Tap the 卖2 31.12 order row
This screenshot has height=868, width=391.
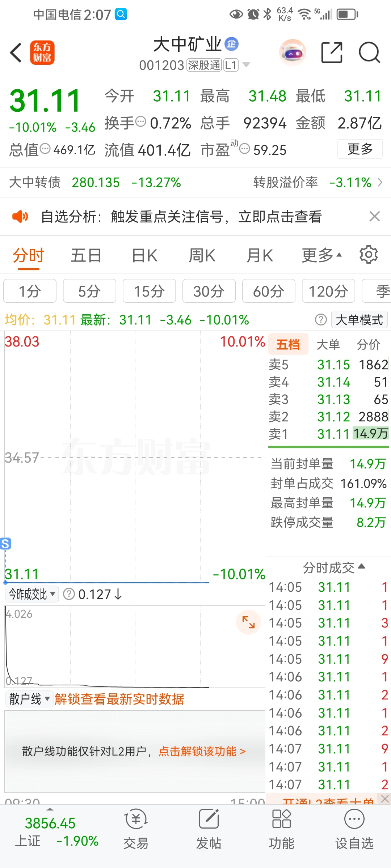point(328,417)
